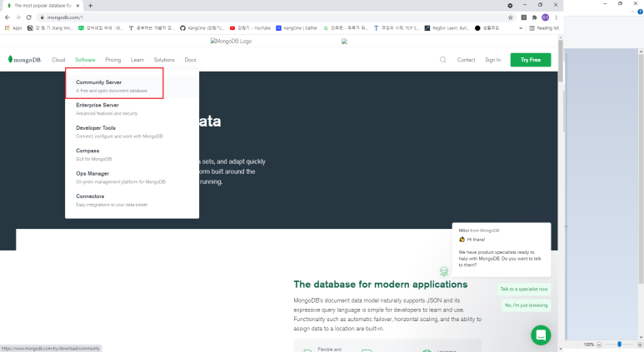
Task: Open the Solutions navigation menu
Action: 164,59
